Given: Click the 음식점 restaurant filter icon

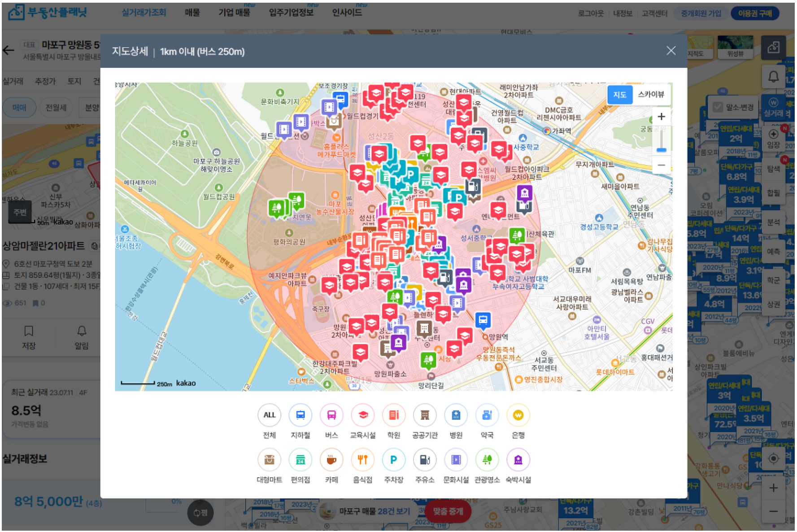Looking at the screenshot, I should pyautogui.click(x=363, y=460).
